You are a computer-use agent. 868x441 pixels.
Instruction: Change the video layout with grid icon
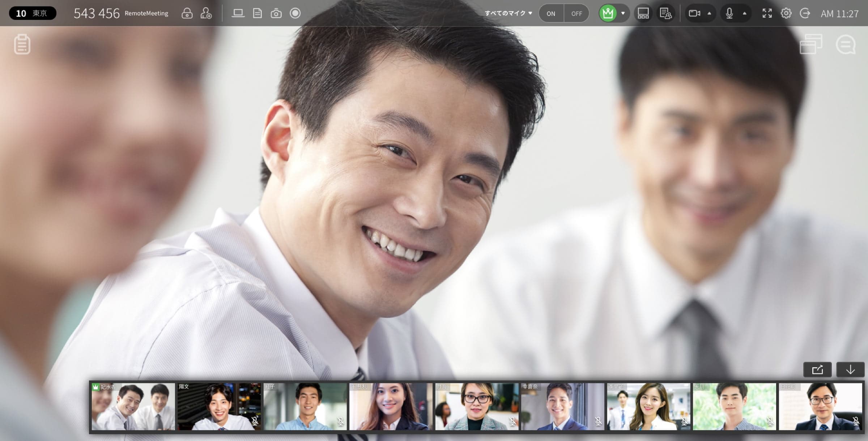(643, 13)
